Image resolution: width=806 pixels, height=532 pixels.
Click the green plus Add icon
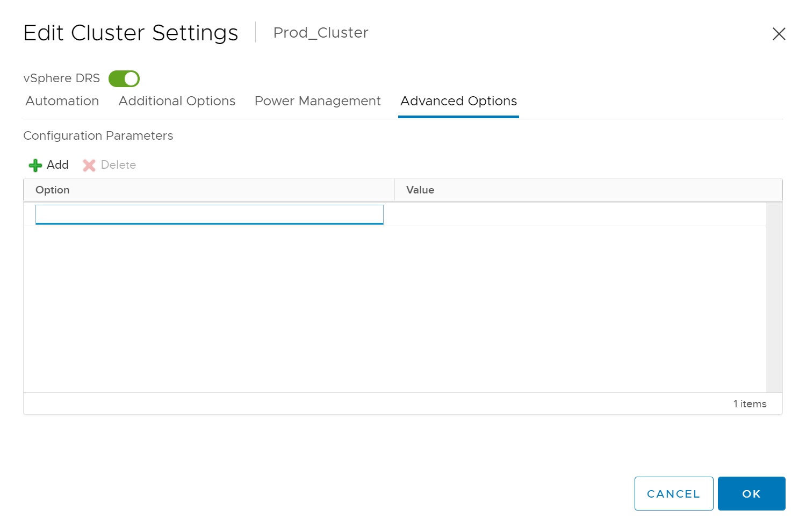click(35, 166)
